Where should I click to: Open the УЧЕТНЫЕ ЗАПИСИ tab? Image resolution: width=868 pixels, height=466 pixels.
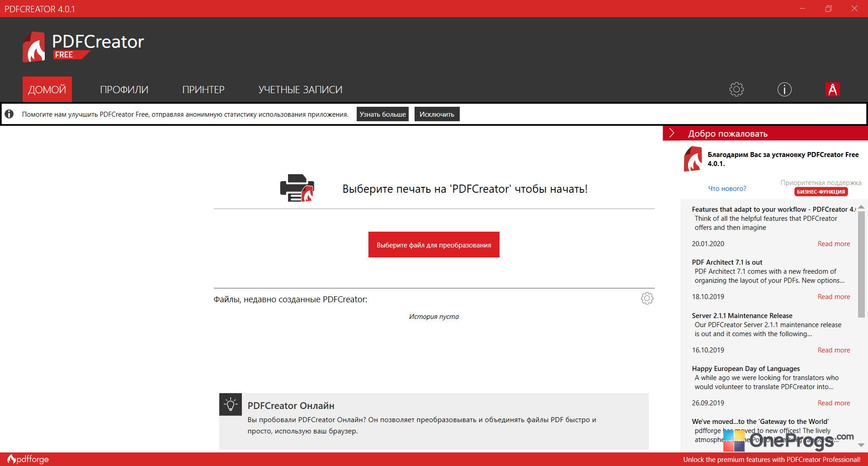(x=300, y=90)
